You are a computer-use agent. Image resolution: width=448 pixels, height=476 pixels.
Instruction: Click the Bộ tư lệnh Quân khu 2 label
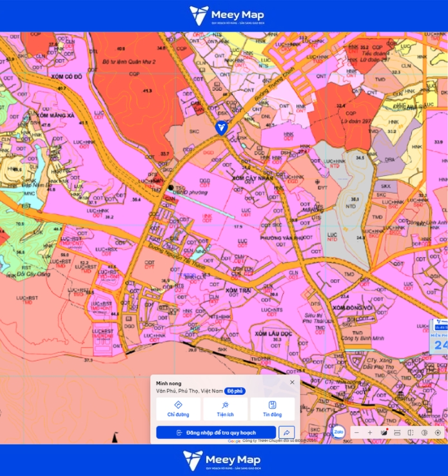coord(129,62)
